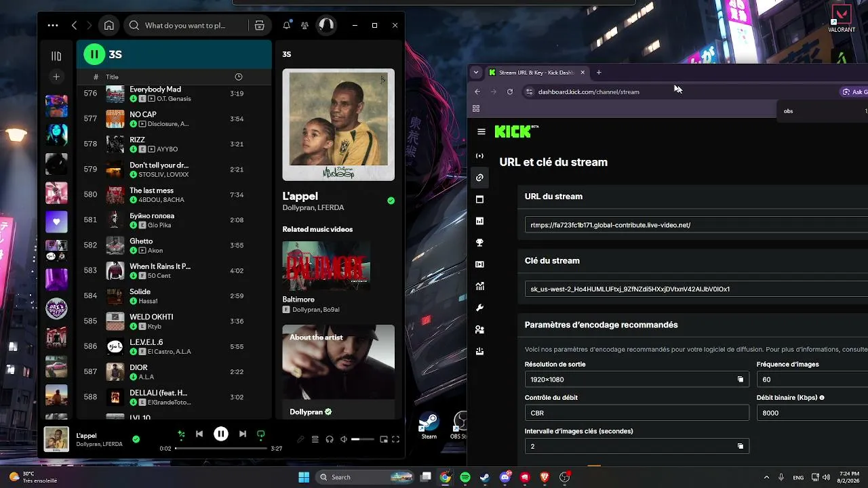Open Spotify Friend Activity icon
This screenshot has height=488, width=868.
click(304, 26)
